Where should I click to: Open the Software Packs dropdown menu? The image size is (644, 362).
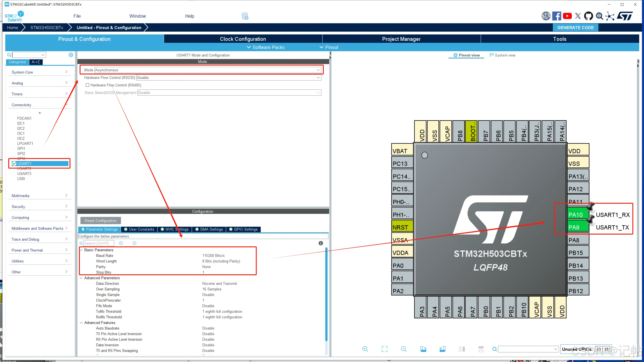pyautogui.click(x=265, y=47)
